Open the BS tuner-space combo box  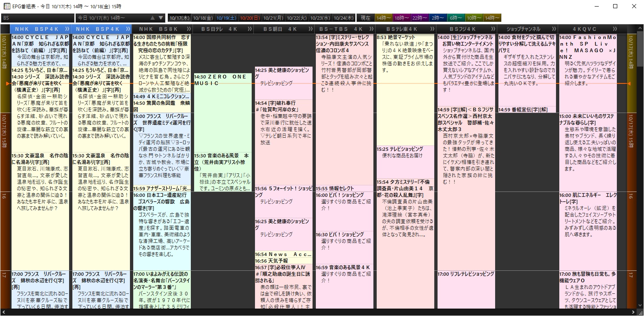point(38,18)
